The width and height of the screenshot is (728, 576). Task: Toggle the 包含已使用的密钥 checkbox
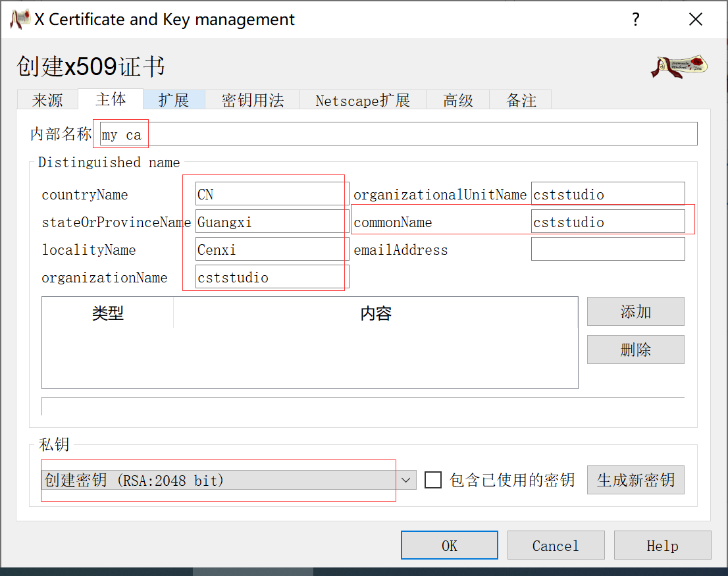pos(432,480)
